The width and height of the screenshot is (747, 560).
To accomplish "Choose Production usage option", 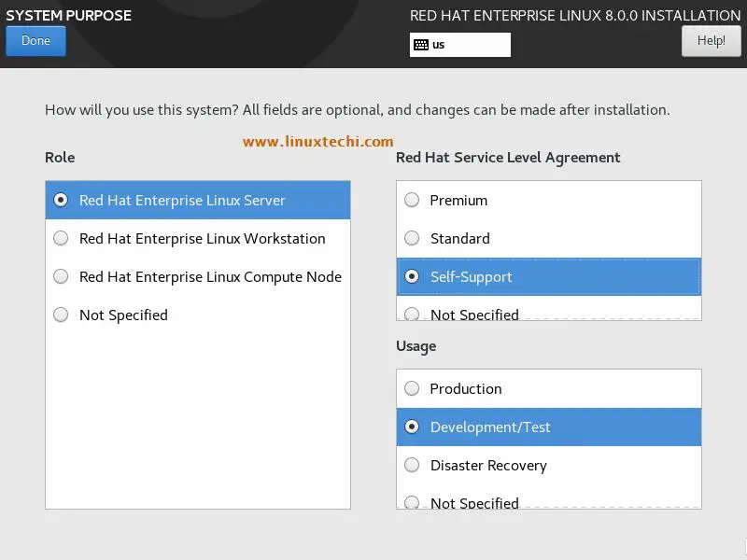I will [549, 388].
